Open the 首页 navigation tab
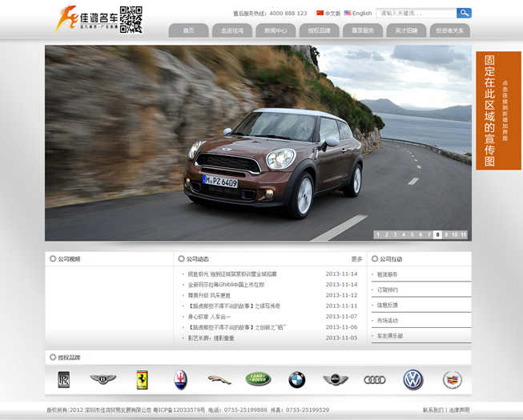Image resolution: width=523 pixels, height=420 pixels. [188, 30]
